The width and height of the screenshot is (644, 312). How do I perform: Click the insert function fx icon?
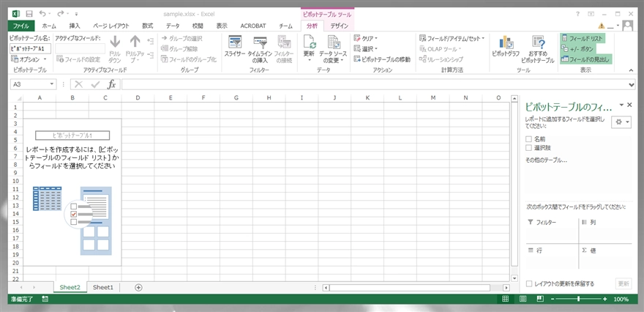coord(111,84)
